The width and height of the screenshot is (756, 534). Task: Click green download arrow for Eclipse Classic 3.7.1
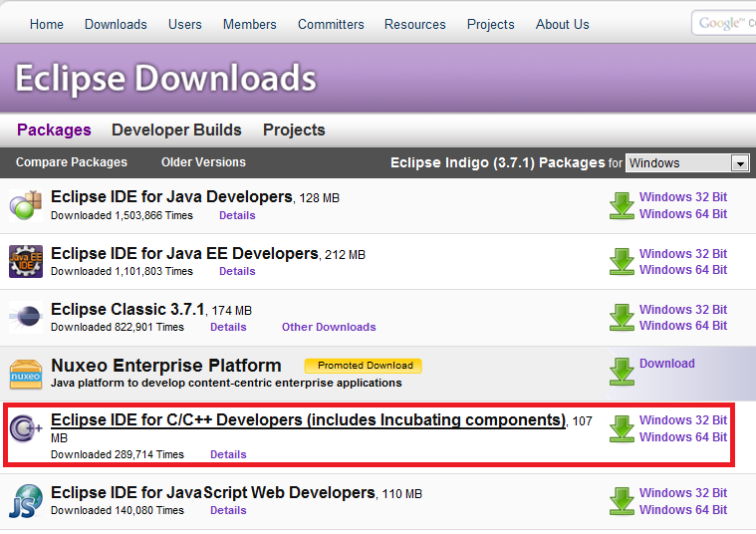click(x=622, y=317)
